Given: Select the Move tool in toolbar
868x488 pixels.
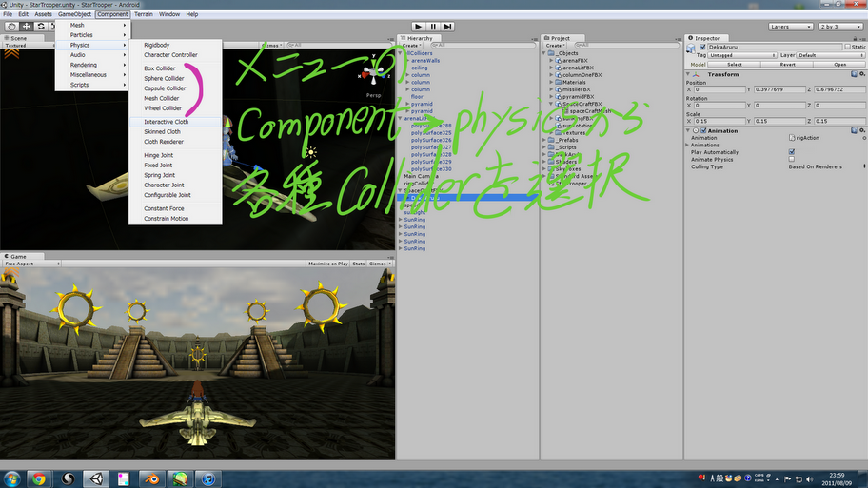Looking at the screenshot, I should 26,26.
